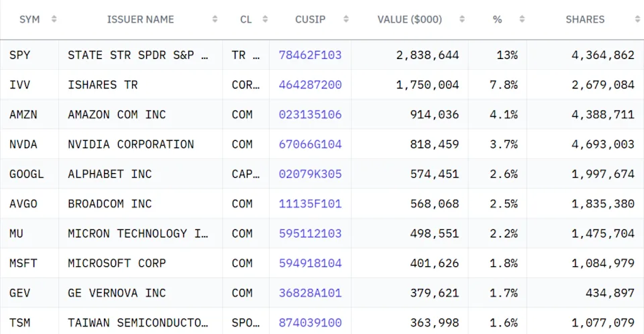Open CUSIP link 36828A101
This screenshot has height=334, width=644.
click(310, 293)
